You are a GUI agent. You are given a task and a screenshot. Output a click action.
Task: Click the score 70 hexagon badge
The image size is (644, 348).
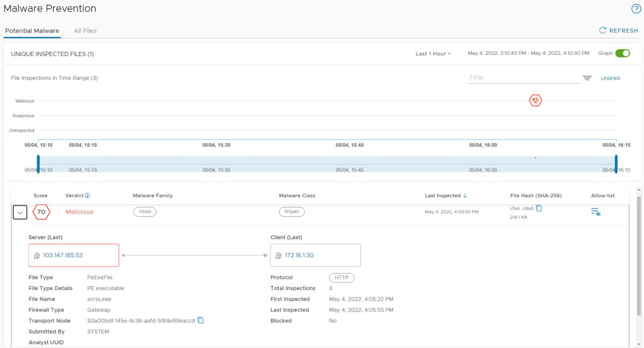pos(42,212)
